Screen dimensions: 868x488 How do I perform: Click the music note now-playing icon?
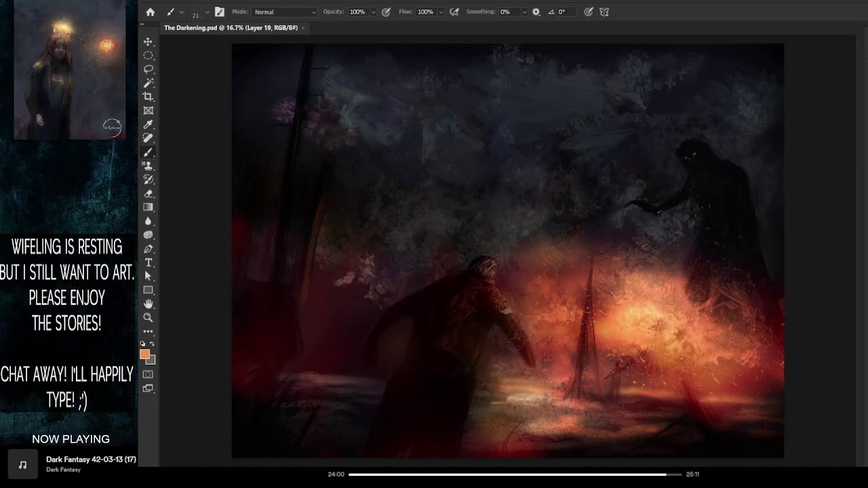[22, 464]
